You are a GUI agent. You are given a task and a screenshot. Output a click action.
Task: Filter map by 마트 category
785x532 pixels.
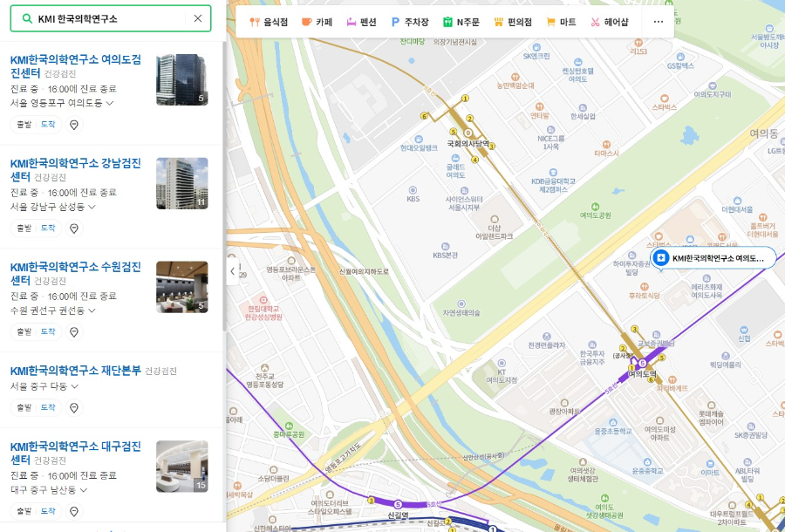coord(561,22)
